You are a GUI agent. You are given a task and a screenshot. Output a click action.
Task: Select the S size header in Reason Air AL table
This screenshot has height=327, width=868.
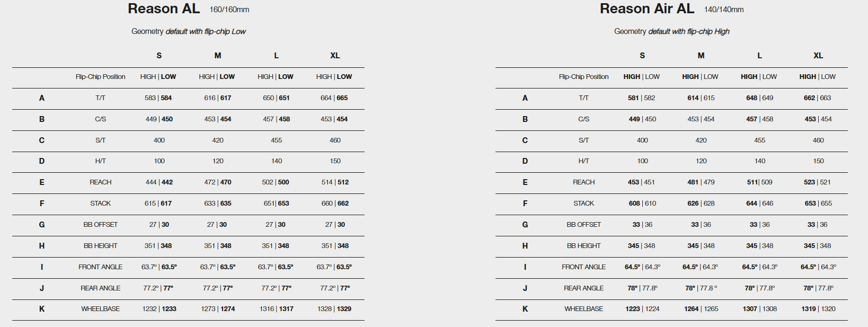pyautogui.click(x=642, y=56)
